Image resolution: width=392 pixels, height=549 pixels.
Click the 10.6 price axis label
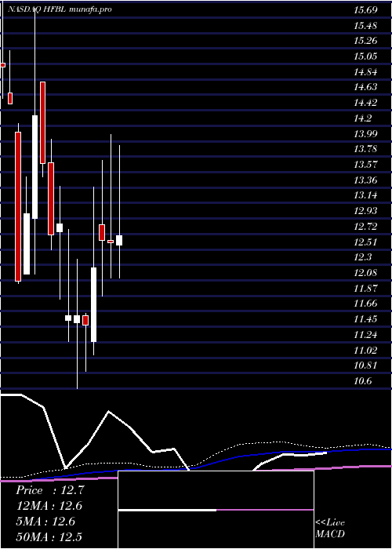point(362,381)
